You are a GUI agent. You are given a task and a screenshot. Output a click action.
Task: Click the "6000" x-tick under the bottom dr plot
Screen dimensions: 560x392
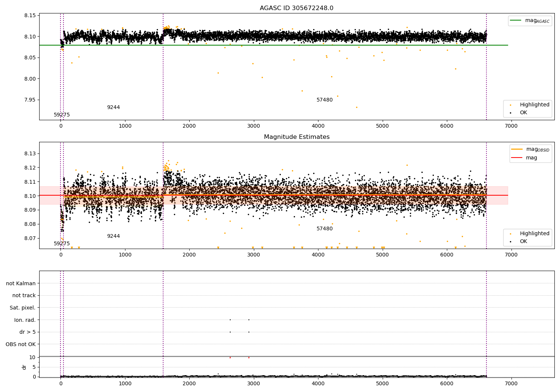click(x=447, y=384)
